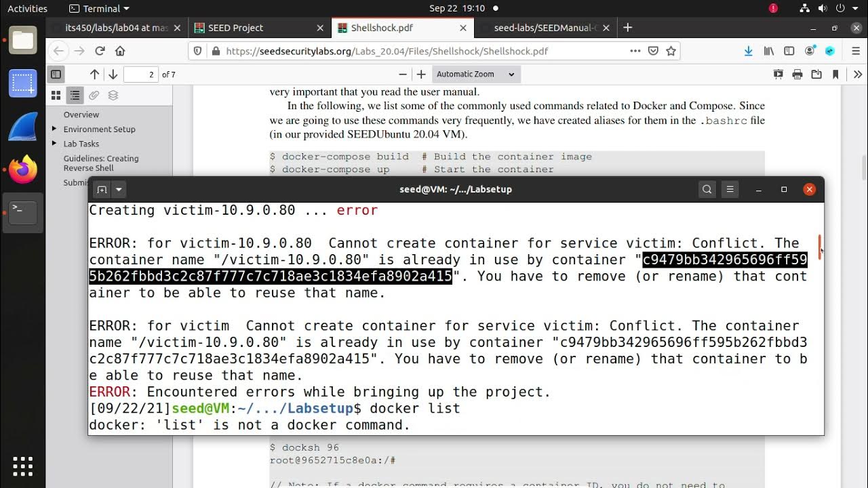Open Firefox account avatar icon
Image resolution: width=868 pixels, height=488 pixels.
(x=810, y=51)
